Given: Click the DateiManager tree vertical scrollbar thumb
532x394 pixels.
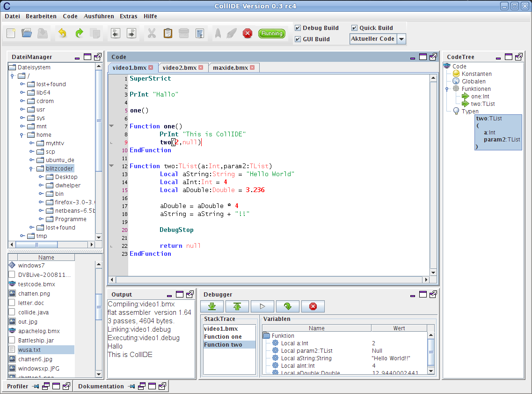Looking at the screenshot, I should [x=99, y=120].
